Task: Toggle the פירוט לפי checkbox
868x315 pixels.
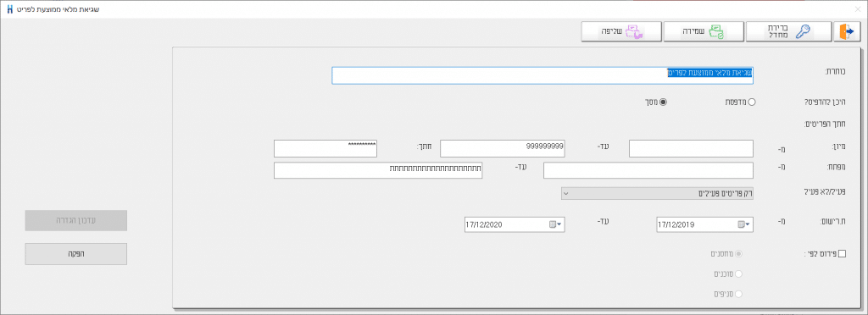Action: click(x=843, y=254)
